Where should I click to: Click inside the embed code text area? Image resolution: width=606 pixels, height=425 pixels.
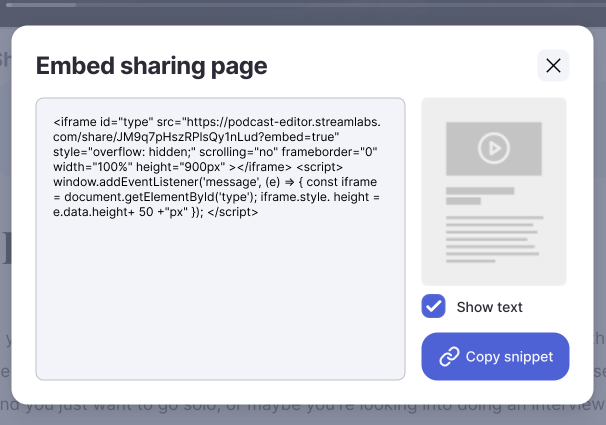click(220, 239)
